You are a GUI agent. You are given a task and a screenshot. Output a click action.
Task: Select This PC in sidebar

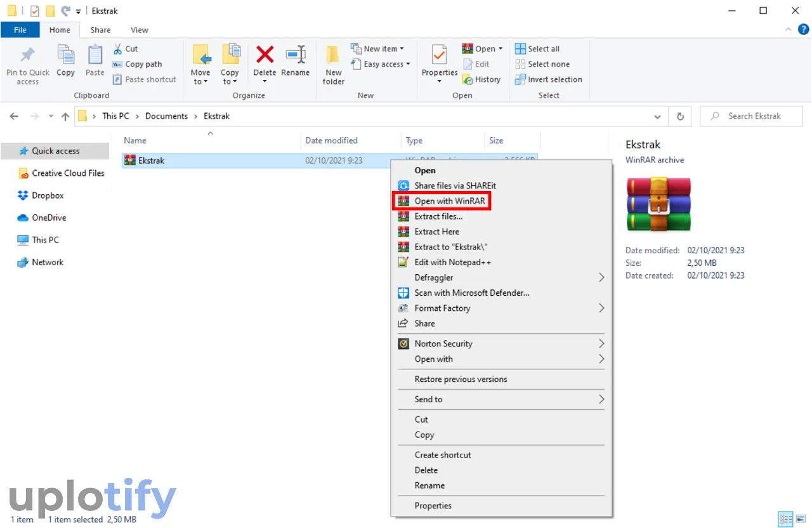[x=38, y=240]
